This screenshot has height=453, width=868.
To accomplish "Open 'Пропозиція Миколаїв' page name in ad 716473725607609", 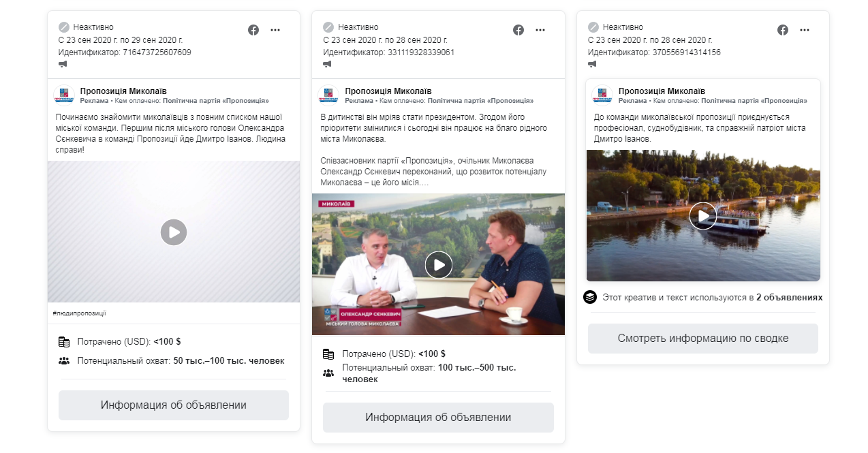I will tap(123, 91).
